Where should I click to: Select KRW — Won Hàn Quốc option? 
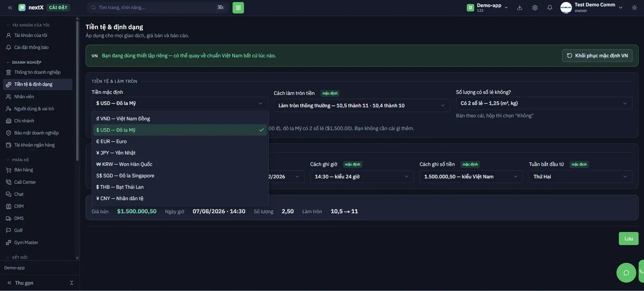[x=180, y=164]
